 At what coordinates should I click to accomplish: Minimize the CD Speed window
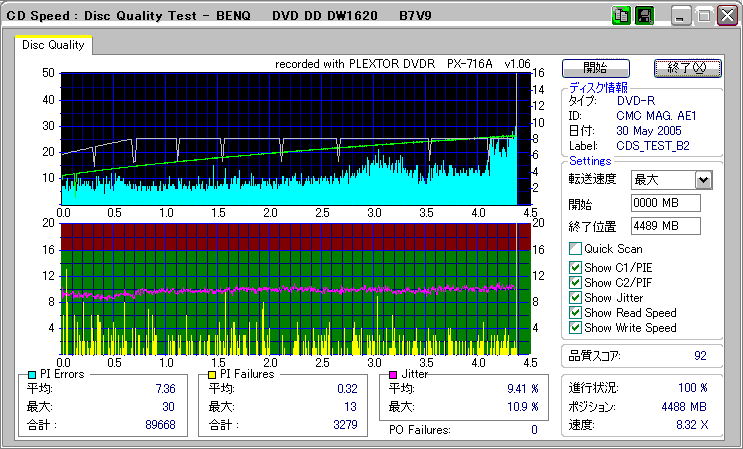pos(681,17)
